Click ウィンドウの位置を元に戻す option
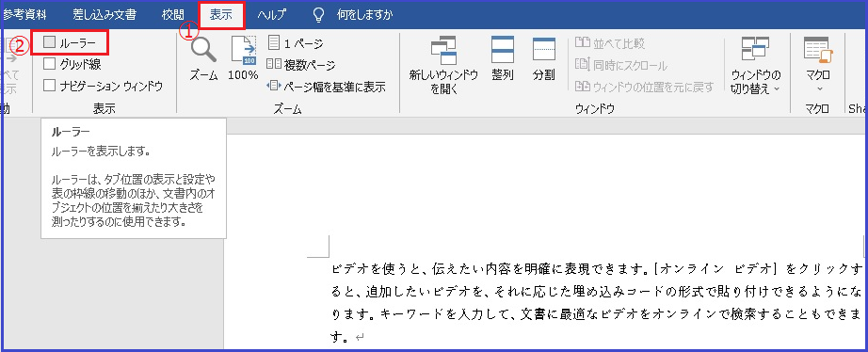 click(644, 87)
